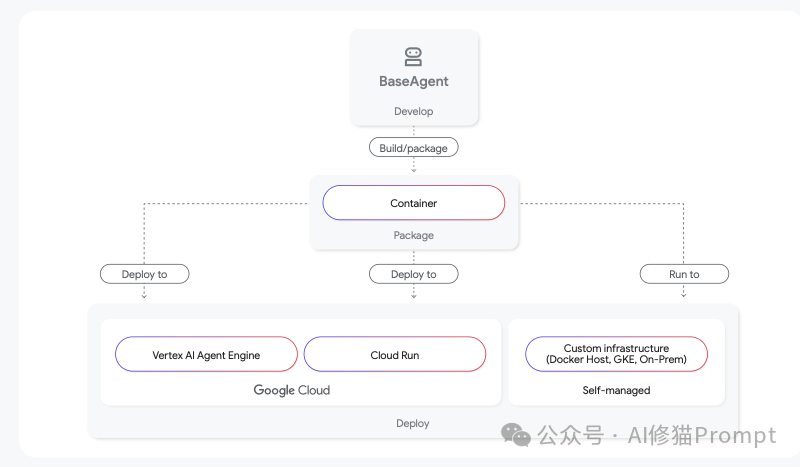Screen dimensions: 800x467
Task: Select the Custom infrastructure node
Action: click(x=616, y=354)
